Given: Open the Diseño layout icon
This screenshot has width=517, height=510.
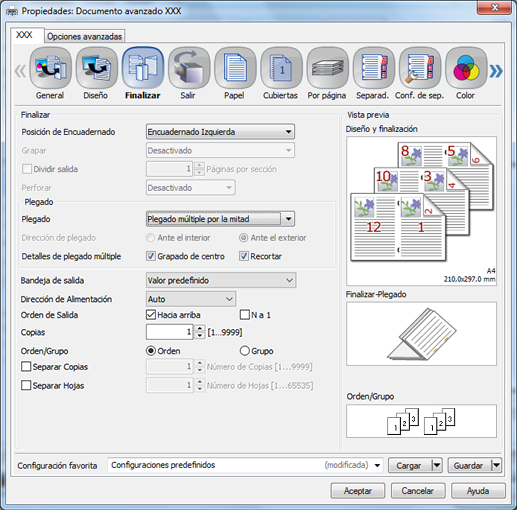Looking at the screenshot, I should pyautogui.click(x=96, y=68).
